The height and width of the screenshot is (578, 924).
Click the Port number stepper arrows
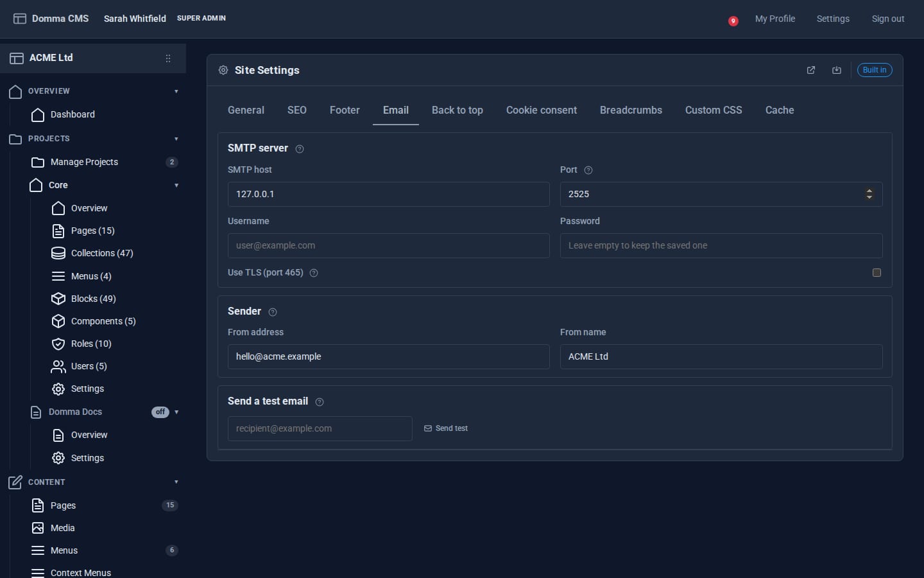(869, 194)
